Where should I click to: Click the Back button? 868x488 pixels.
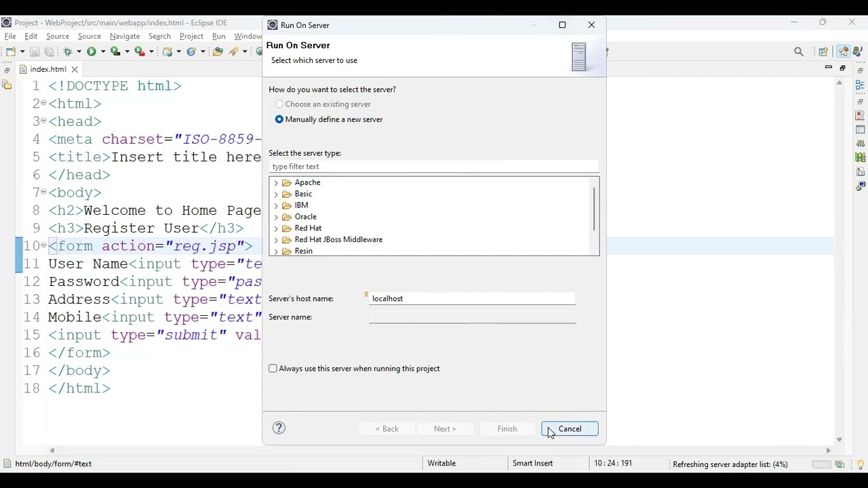387,428
